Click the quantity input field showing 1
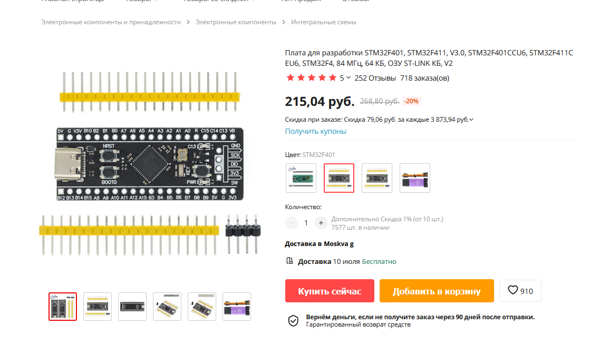 click(x=306, y=223)
